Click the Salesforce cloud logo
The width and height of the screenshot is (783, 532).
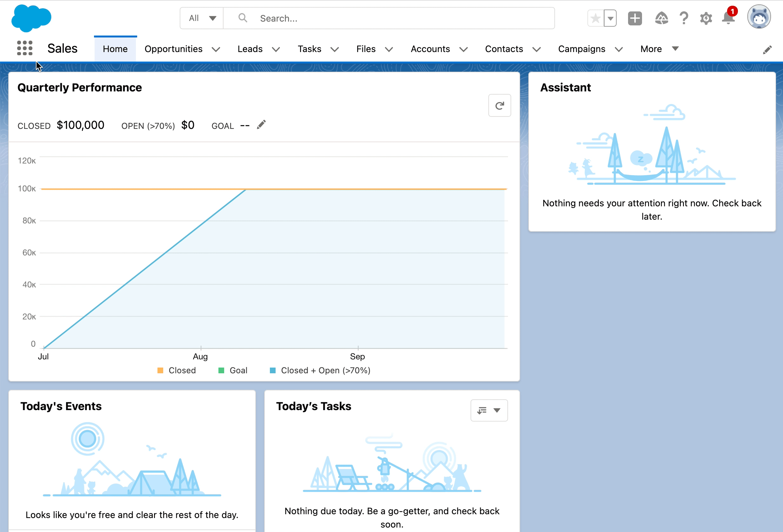(x=31, y=18)
